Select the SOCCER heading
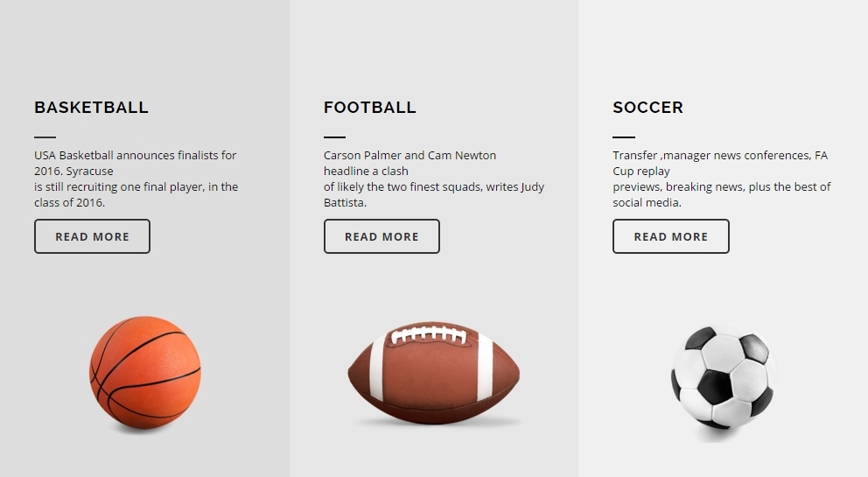The width and height of the screenshot is (868, 477). click(x=647, y=108)
